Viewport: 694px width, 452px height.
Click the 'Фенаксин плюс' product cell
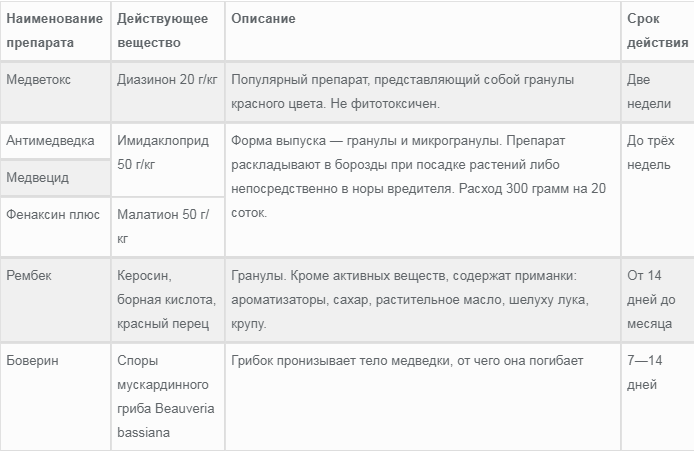(x=53, y=214)
